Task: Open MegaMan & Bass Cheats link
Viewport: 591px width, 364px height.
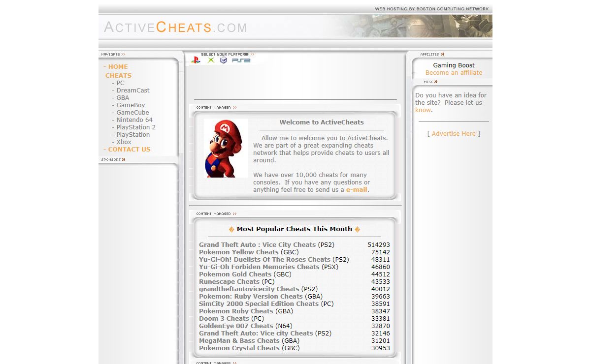Action: click(239, 340)
